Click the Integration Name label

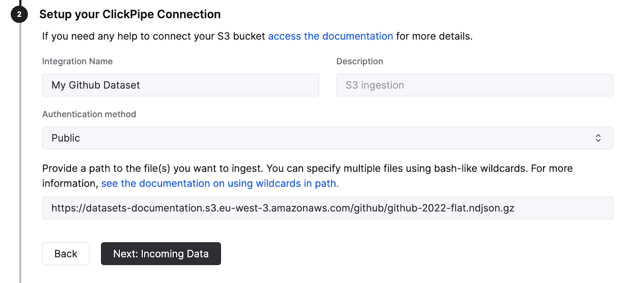pyautogui.click(x=77, y=61)
